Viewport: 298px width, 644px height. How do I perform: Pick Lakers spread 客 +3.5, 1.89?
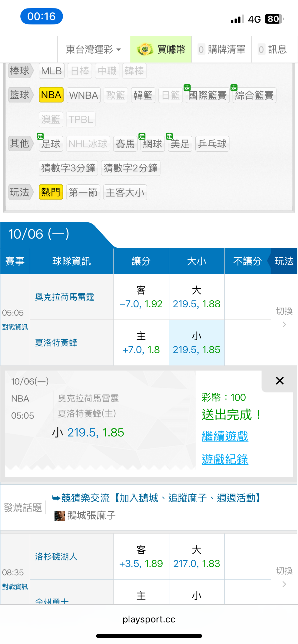pyautogui.click(x=141, y=556)
